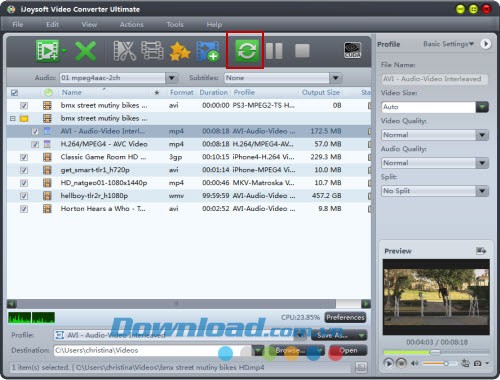The height and width of the screenshot is (380, 500).
Task: Click the preview seek progress slider
Action: point(436,352)
